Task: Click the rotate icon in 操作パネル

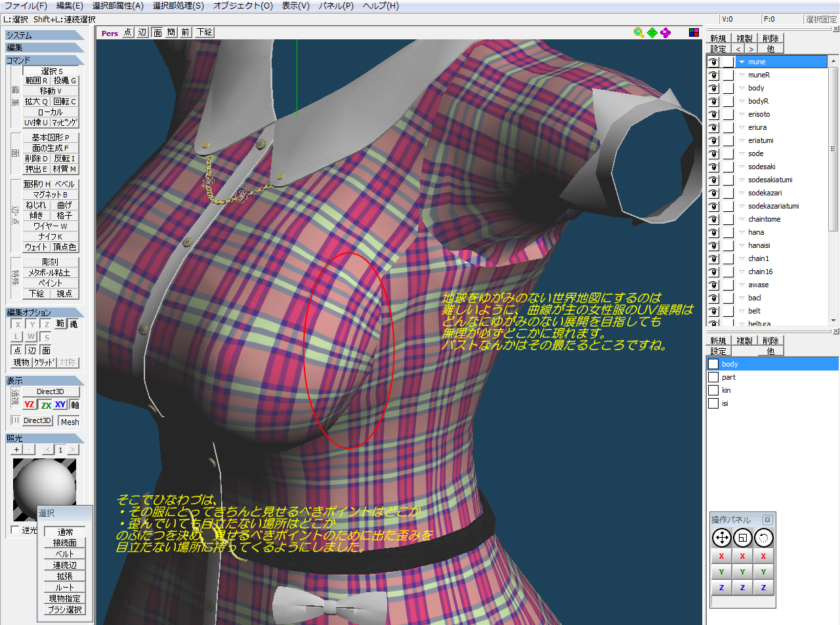Action: [763, 538]
